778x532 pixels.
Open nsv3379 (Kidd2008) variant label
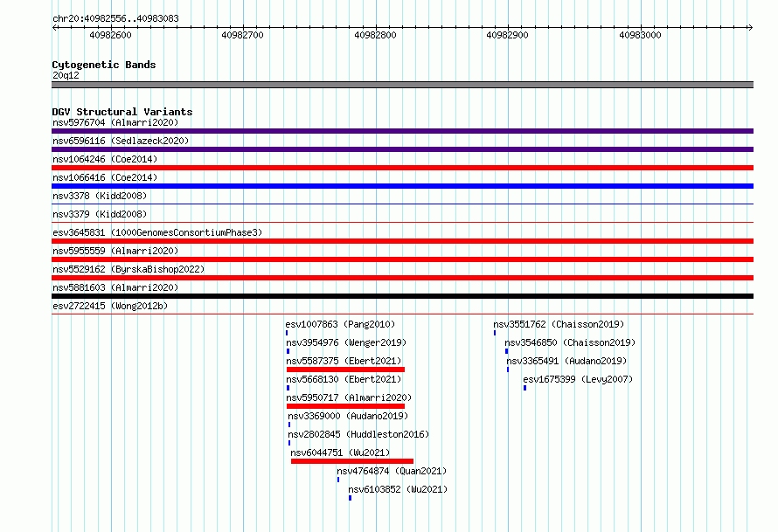[x=100, y=214]
